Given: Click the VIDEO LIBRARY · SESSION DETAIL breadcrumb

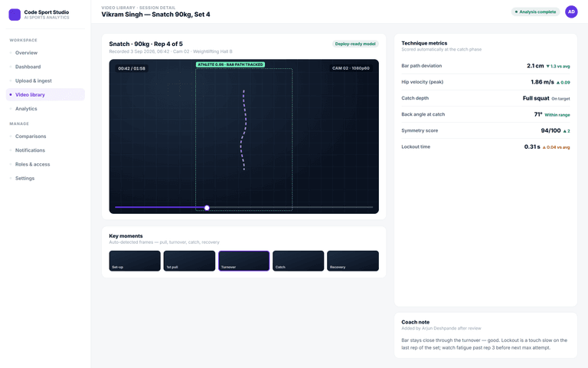Looking at the screenshot, I should coord(138,8).
